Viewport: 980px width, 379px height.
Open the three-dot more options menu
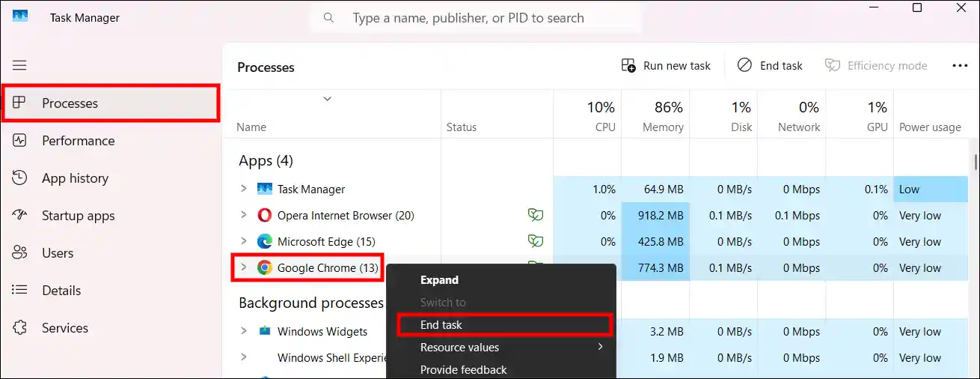(x=960, y=66)
